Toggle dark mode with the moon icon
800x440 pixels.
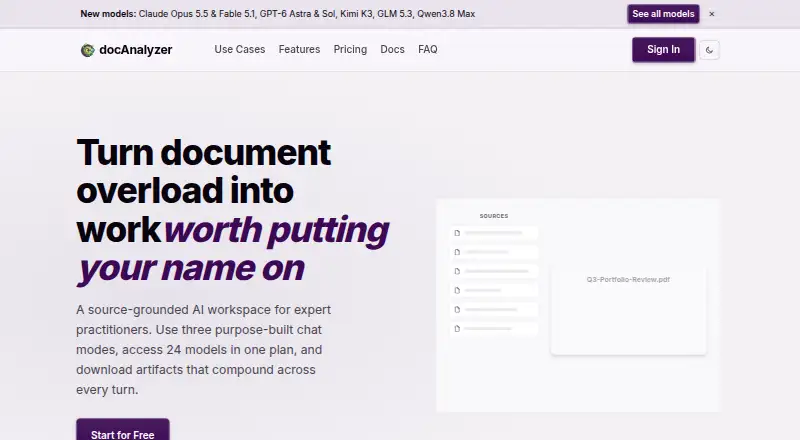pyautogui.click(x=709, y=50)
